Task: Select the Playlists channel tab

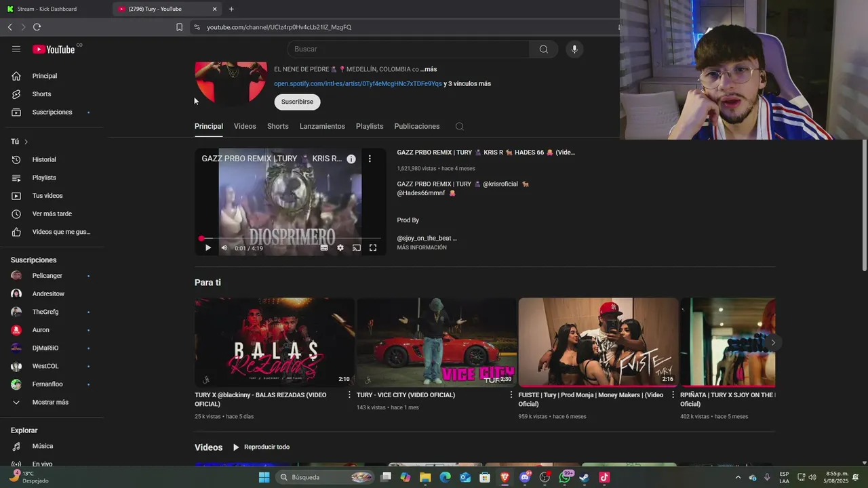Action: 370,126
